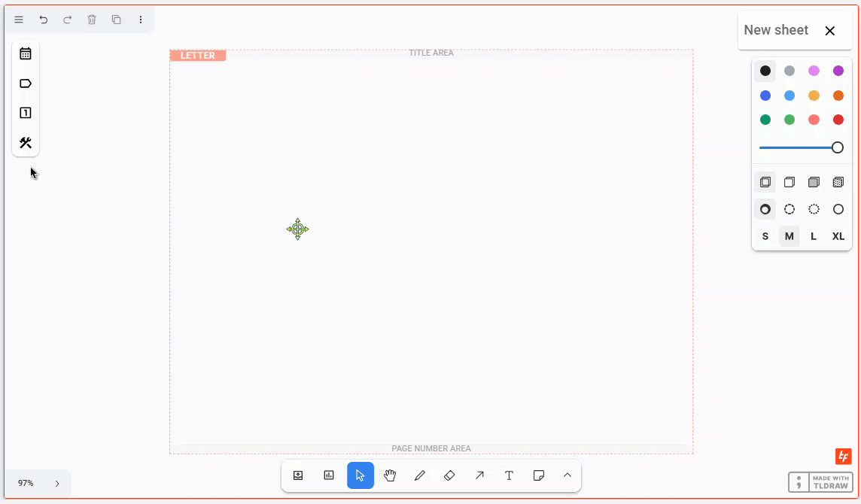
Task: Open the three-dot more options menu
Action: click(141, 20)
